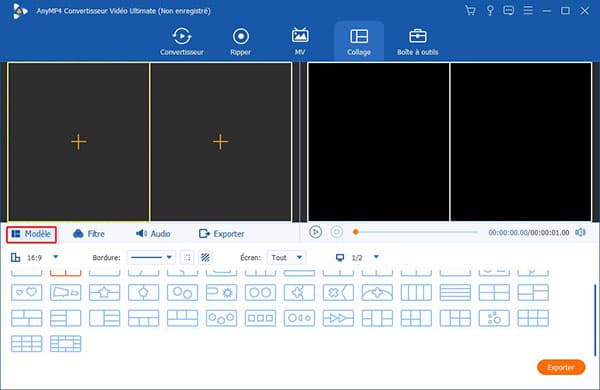This screenshot has width=600, height=390.
Task: Click plus to add left video
Action: [79, 142]
